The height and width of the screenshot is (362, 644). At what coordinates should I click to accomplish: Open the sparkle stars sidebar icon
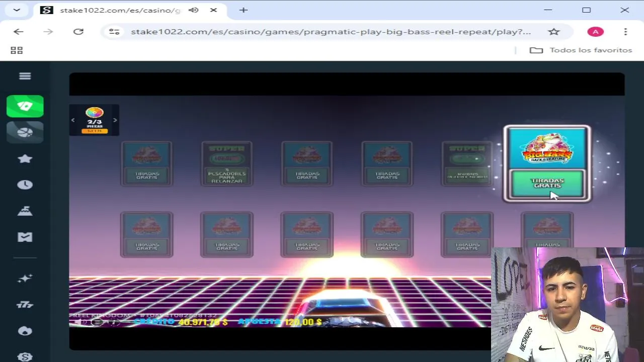click(x=25, y=278)
